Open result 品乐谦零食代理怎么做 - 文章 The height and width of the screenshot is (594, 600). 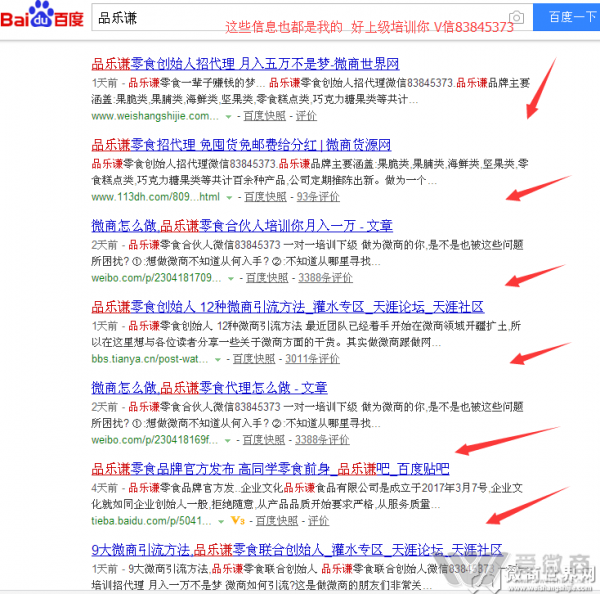coord(209,388)
